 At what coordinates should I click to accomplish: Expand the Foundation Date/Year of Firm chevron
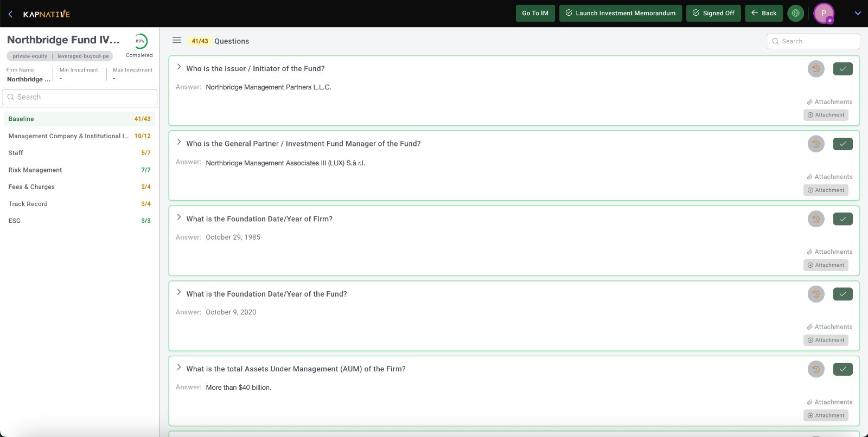(x=179, y=217)
